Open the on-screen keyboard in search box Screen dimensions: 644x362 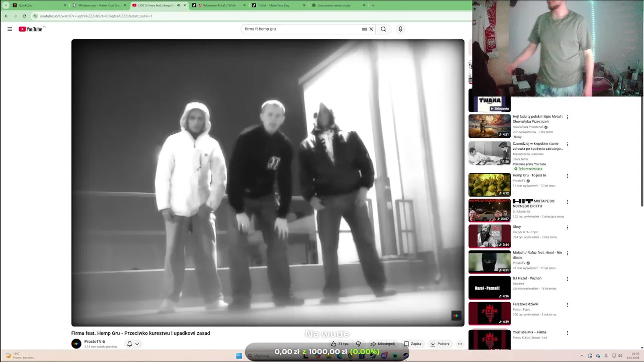click(x=364, y=29)
